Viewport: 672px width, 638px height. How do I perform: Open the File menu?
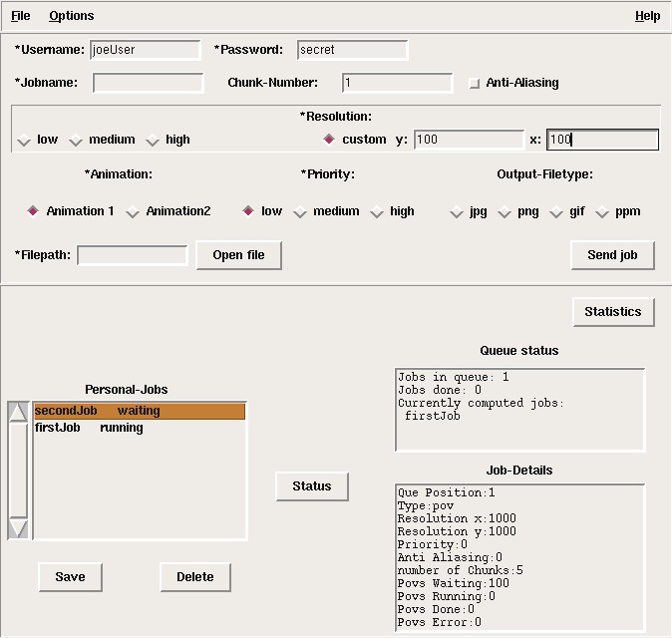[20, 16]
